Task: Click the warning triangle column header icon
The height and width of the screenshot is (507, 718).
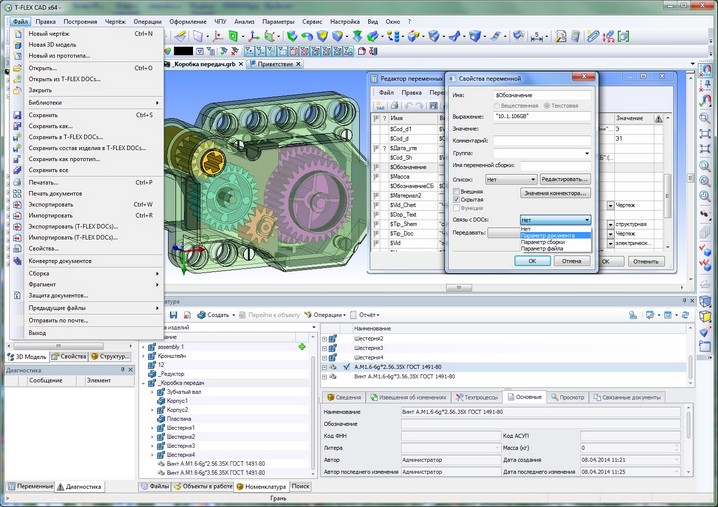Action: [658, 118]
